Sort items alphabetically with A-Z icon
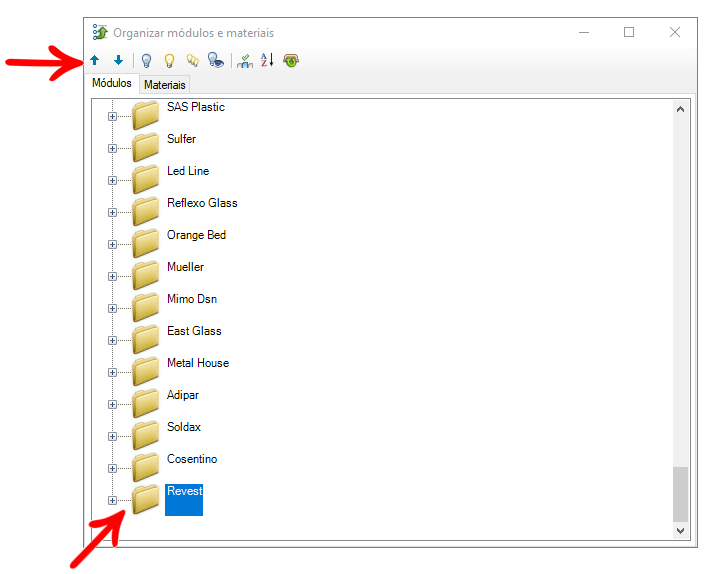 tap(267, 60)
